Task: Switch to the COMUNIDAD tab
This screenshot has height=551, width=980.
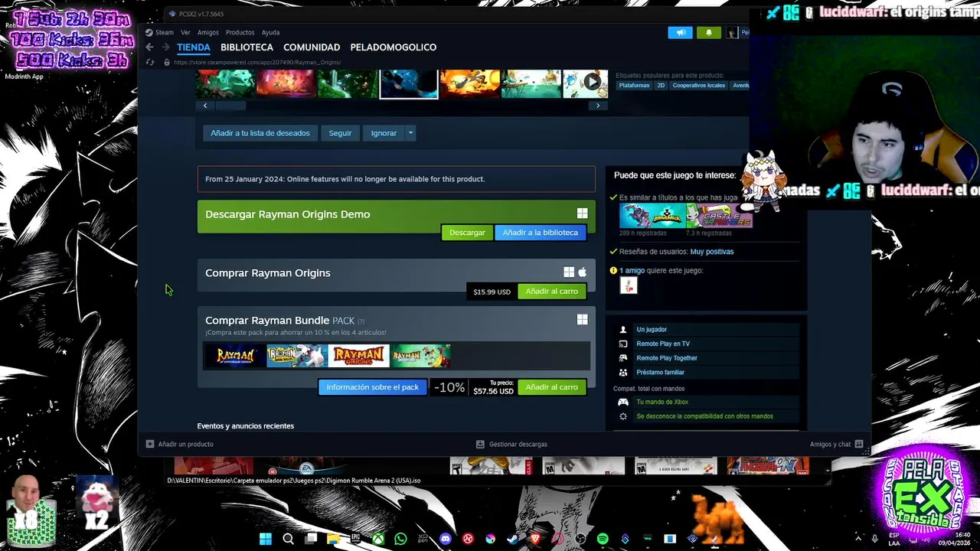Action: click(312, 47)
